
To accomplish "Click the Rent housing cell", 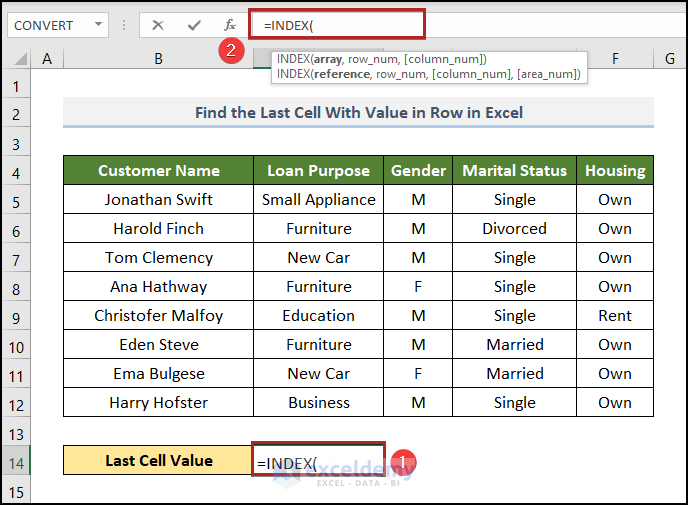I will [x=615, y=315].
